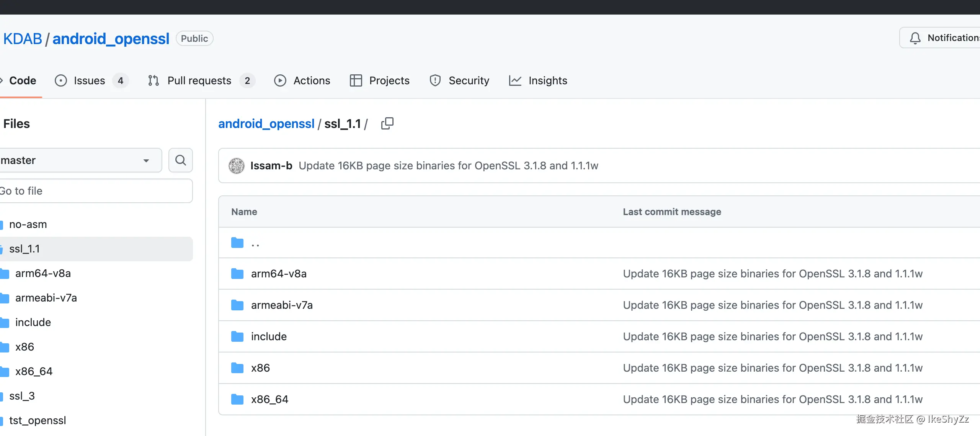Click the include folder icon in table
Screen dimensions: 980x436
pos(237,336)
